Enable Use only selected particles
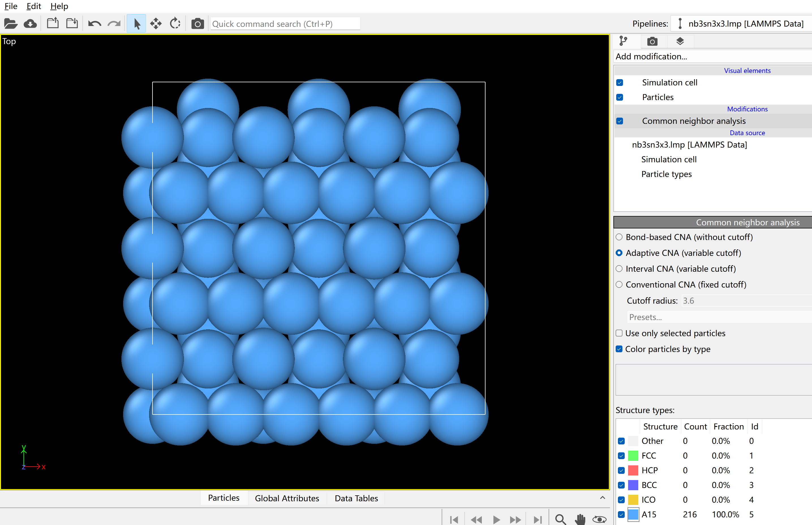The height and width of the screenshot is (525, 812). pos(619,333)
